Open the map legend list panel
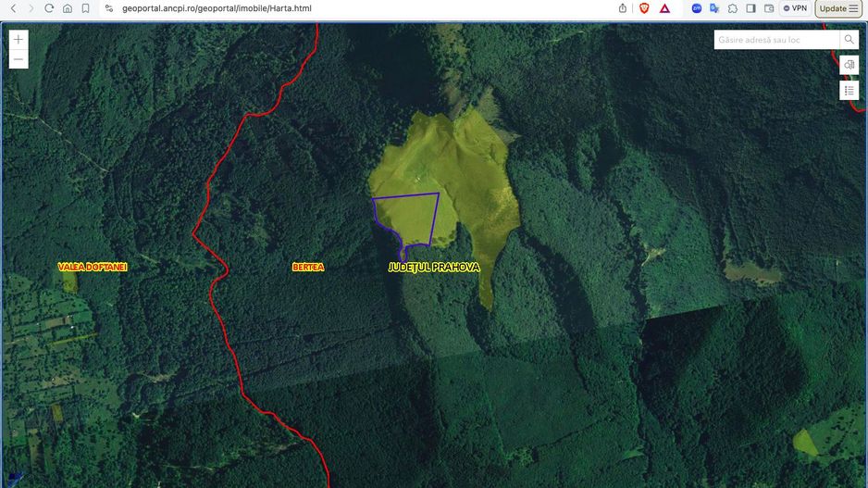Screen dimensions: 868x488 point(849,90)
